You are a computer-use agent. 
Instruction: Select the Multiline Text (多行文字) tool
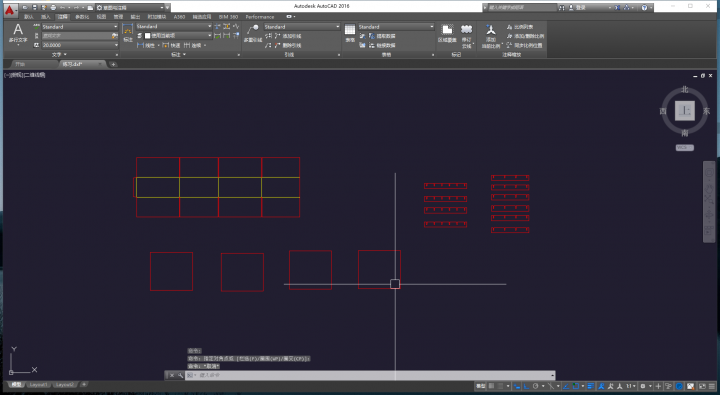point(18,34)
